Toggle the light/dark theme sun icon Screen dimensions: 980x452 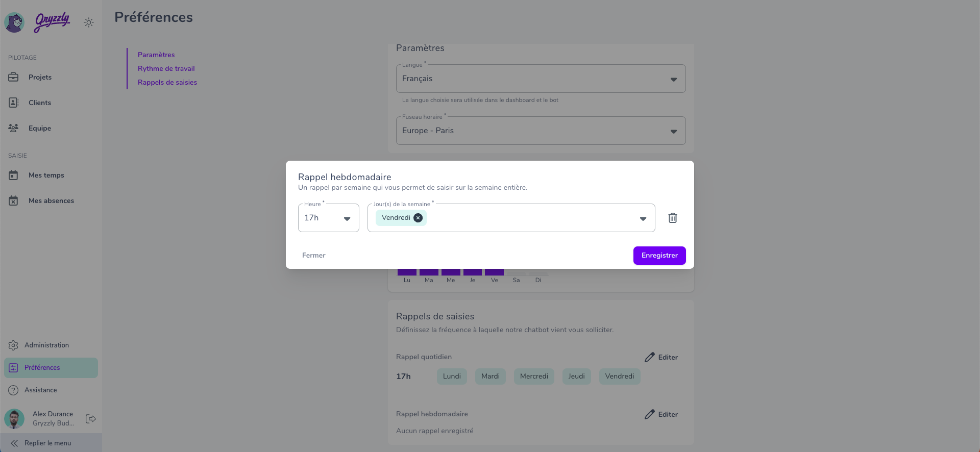tap(89, 22)
